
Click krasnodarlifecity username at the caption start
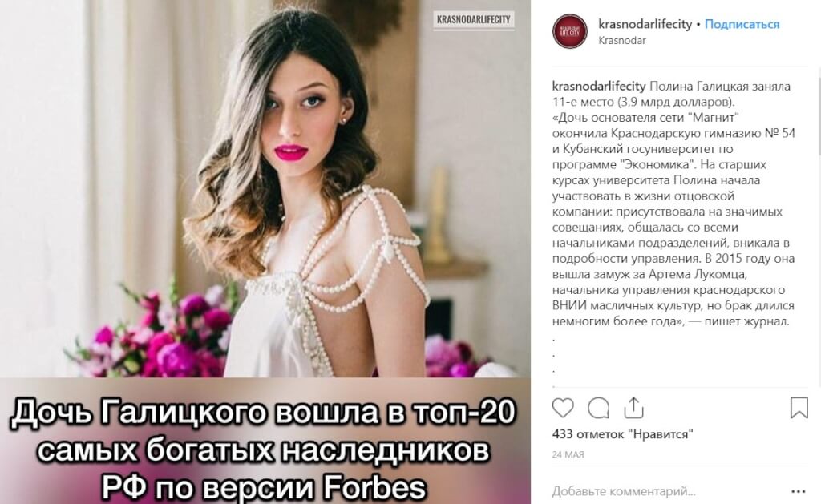pyautogui.click(x=599, y=86)
